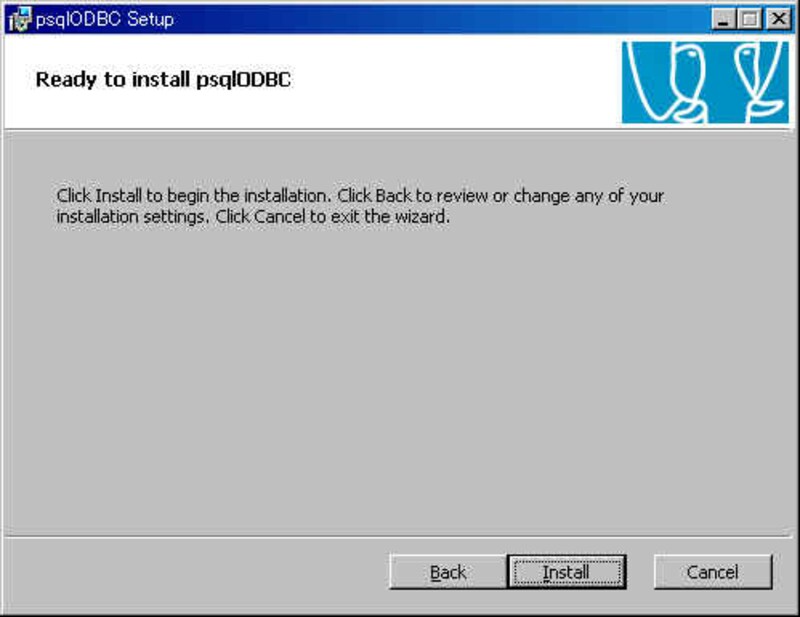Select the left elephant outline in the logo
800x617 pixels.
(x=668, y=82)
